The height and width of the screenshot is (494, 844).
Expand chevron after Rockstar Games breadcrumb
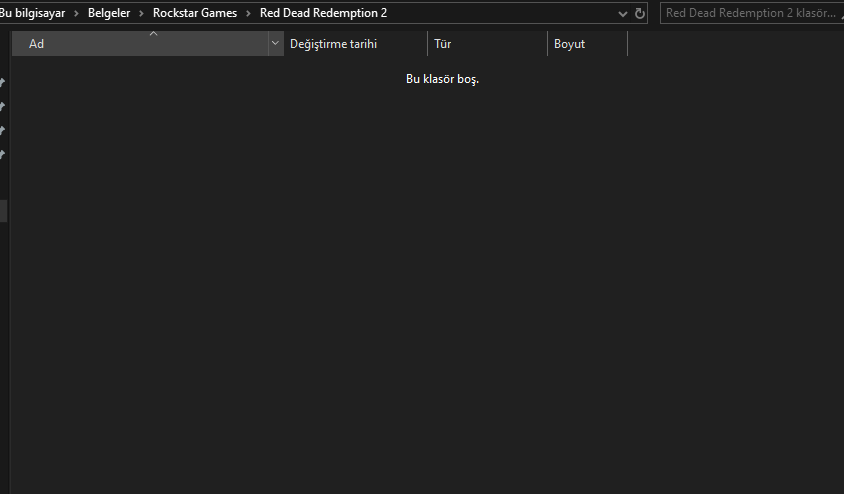click(x=248, y=13)
